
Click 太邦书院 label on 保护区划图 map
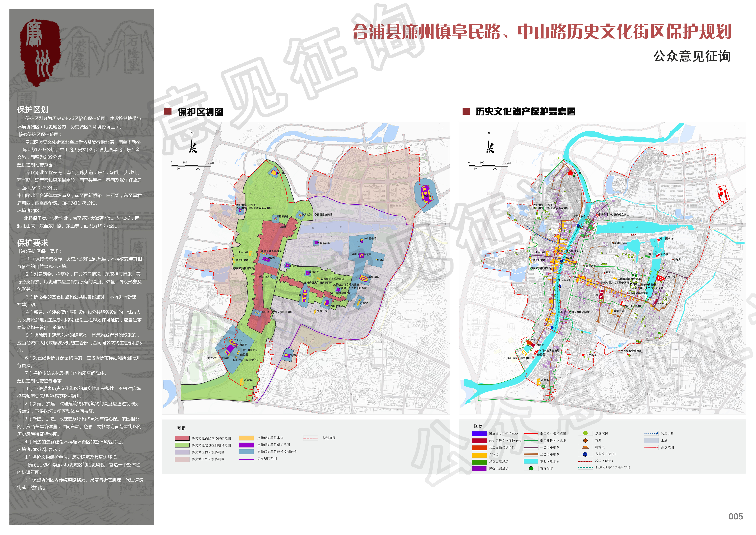pos(373,277)
